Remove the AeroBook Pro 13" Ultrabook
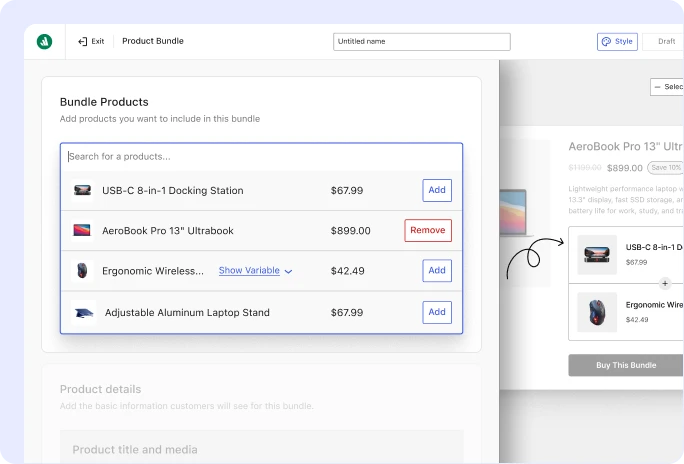684x464 pixels. 428,230
